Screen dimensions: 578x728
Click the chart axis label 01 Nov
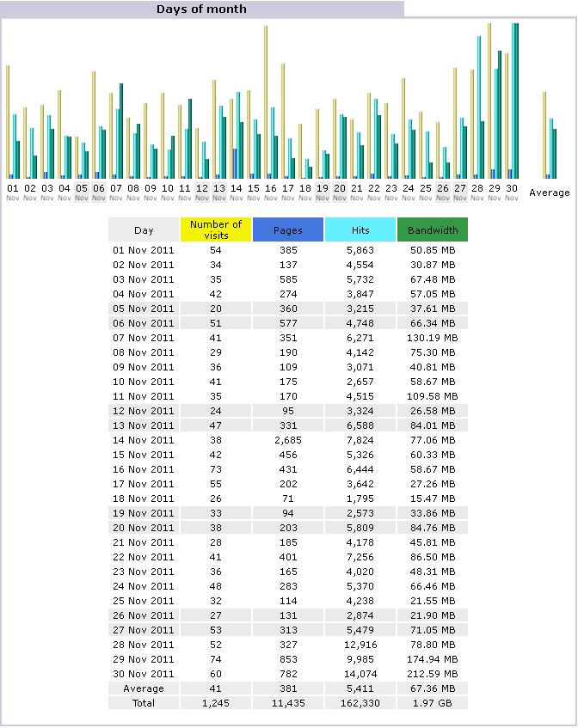13,193
